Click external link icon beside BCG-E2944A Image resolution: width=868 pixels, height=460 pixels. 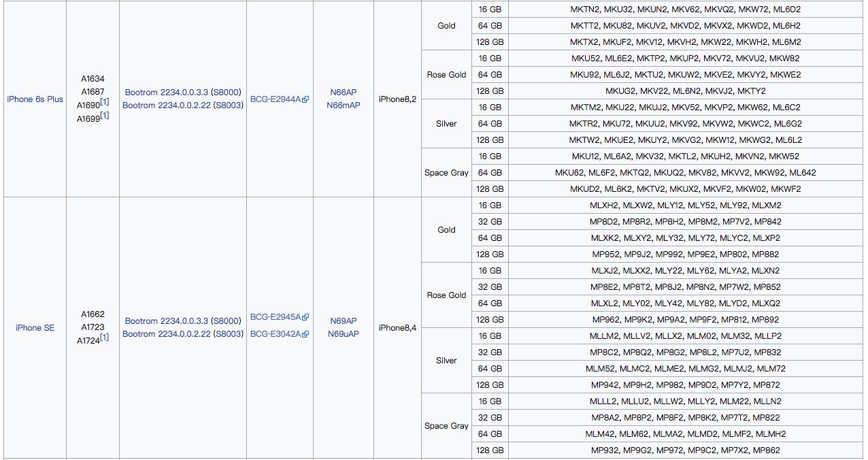tap(305, 99)
